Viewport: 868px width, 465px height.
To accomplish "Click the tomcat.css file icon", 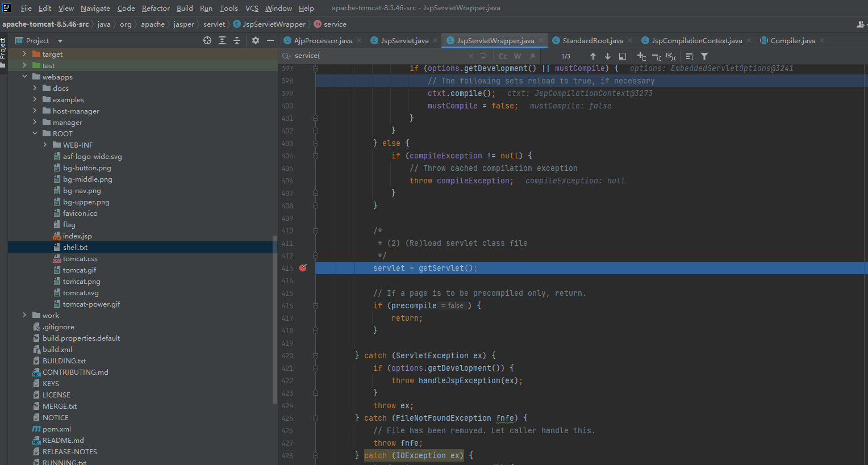I will tap(57, 258).
